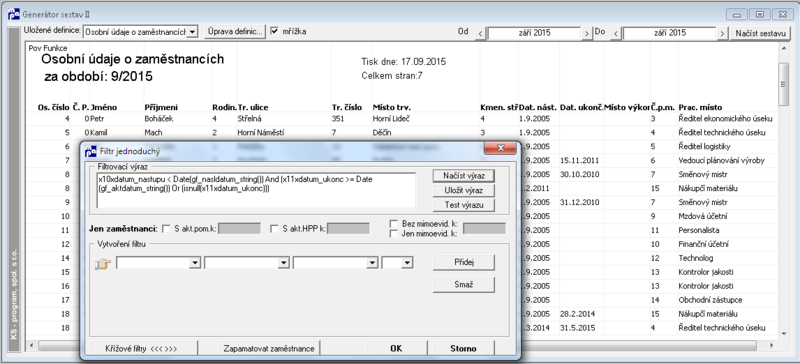Click the Filtr jednoduchý dialog title icon
This screenshot has width=800, height=364.
(x=90, y=151)
